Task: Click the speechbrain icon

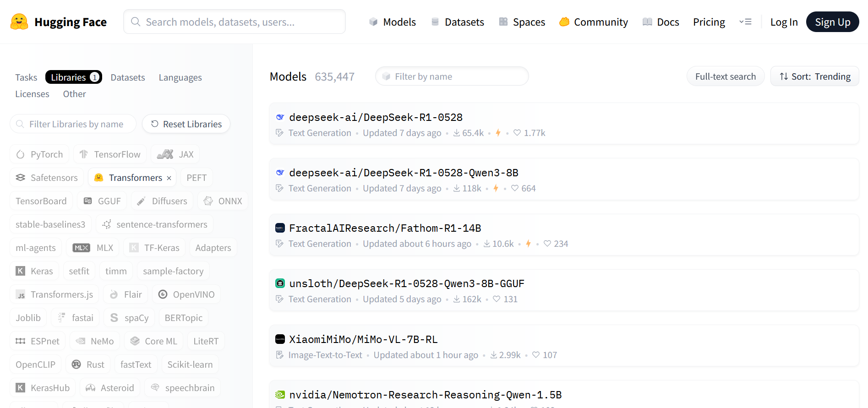Action: [x=155, y=387]
